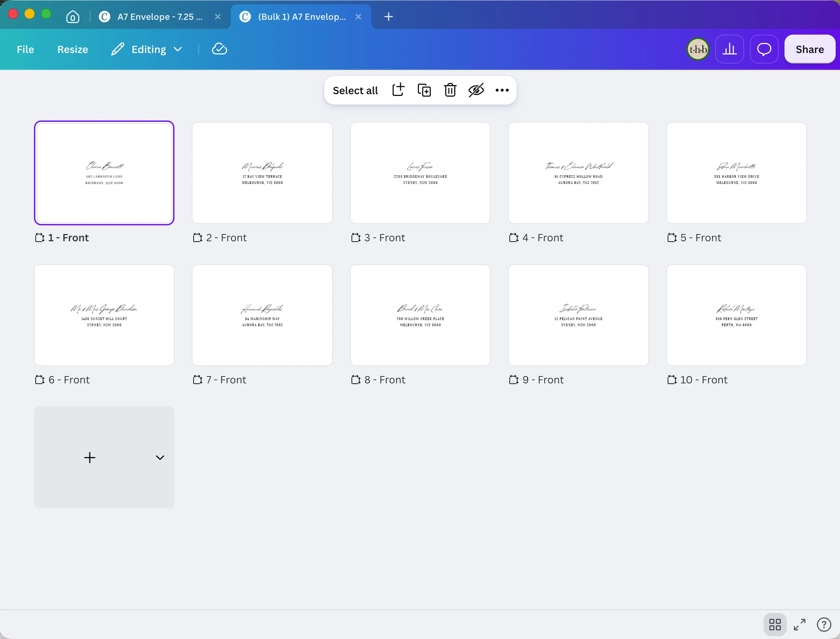
Task: Select page 8 Willow Creek Place thumbnail
Action: coord(420,315)
